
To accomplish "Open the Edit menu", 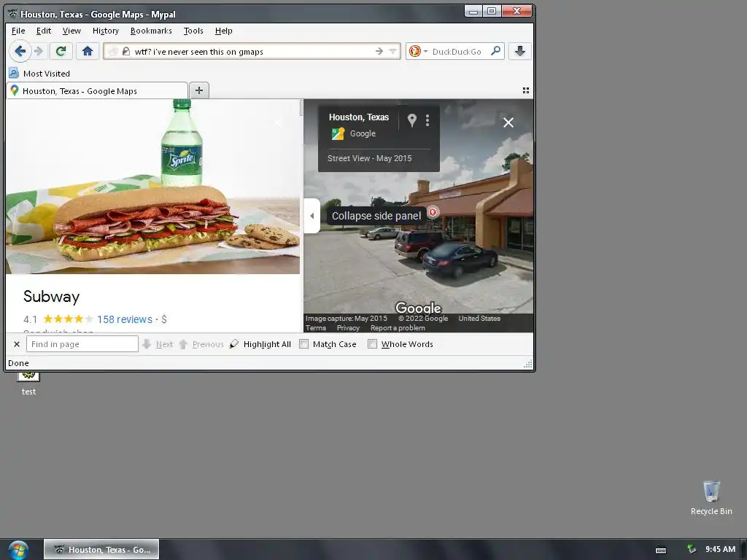I will (43, 31).
